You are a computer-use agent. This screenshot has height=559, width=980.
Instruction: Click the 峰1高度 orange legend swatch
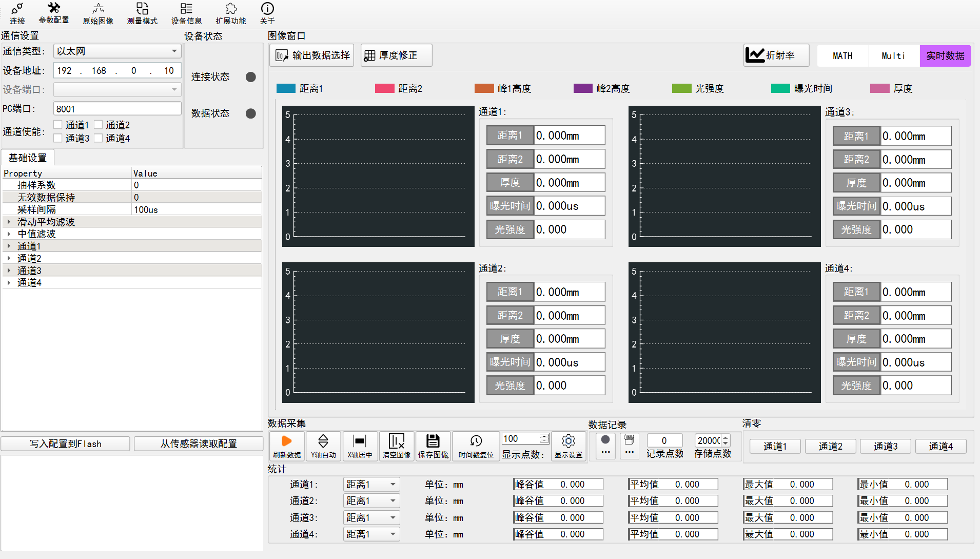point(484,88)
